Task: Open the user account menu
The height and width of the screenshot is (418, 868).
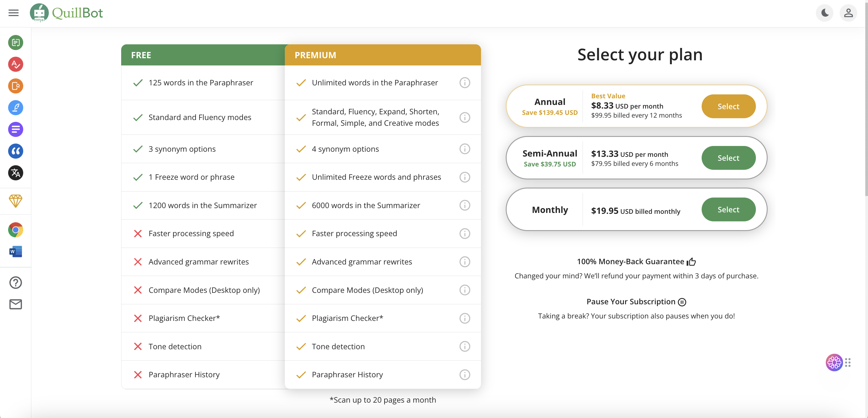Action: (x=848, y=13)
